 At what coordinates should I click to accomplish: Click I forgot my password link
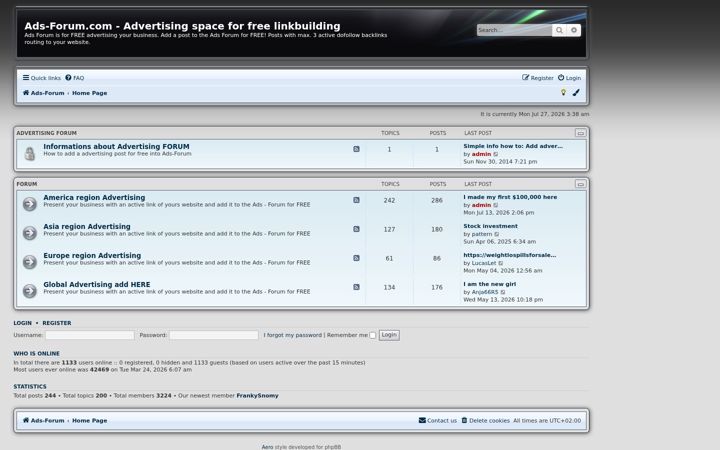click(x=292, y=335)
